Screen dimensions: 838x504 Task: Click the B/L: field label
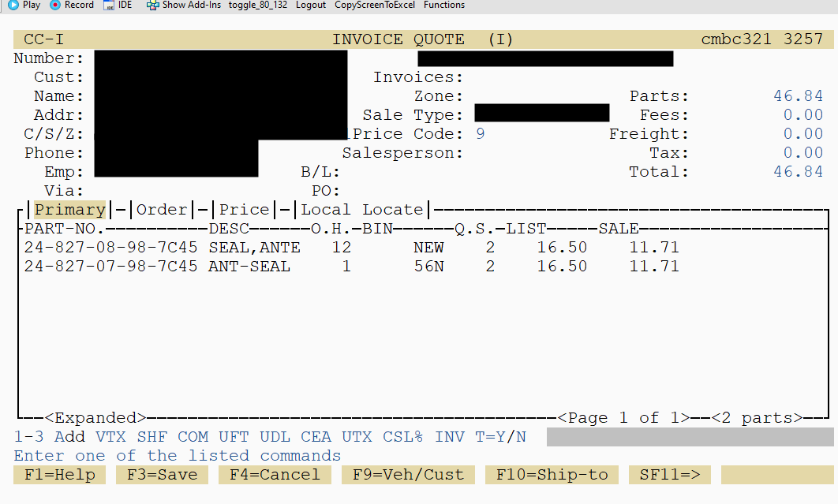(x=320, y=172)
